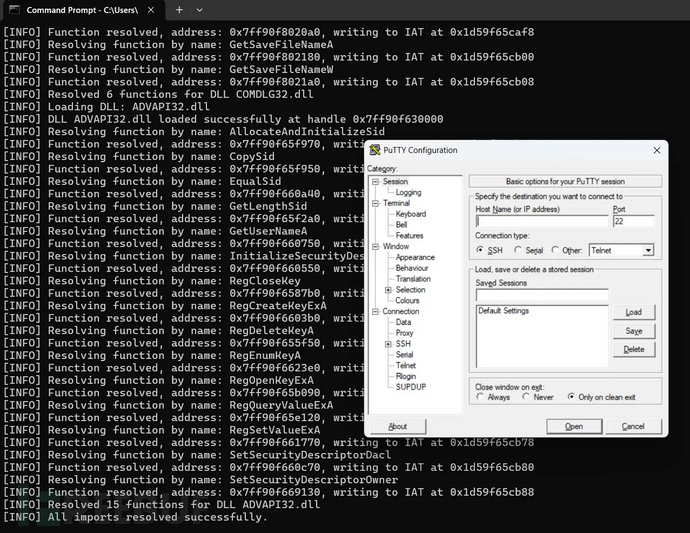690x533 pixels.
Task: Choose Never for close window on exit
Action: click(x=526, y=397)
